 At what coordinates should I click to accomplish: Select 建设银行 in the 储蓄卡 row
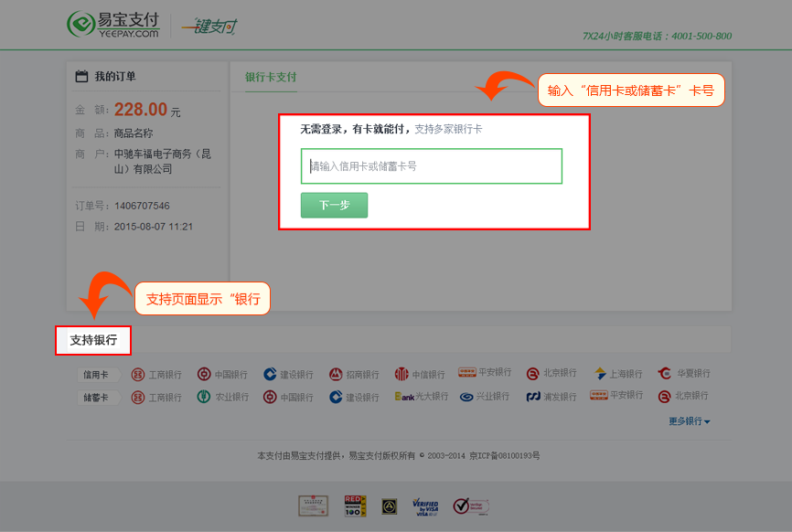click(354, 398)
